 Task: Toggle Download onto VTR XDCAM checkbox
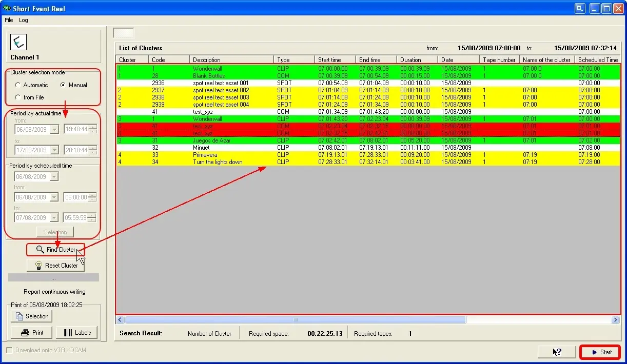(9, 350)
